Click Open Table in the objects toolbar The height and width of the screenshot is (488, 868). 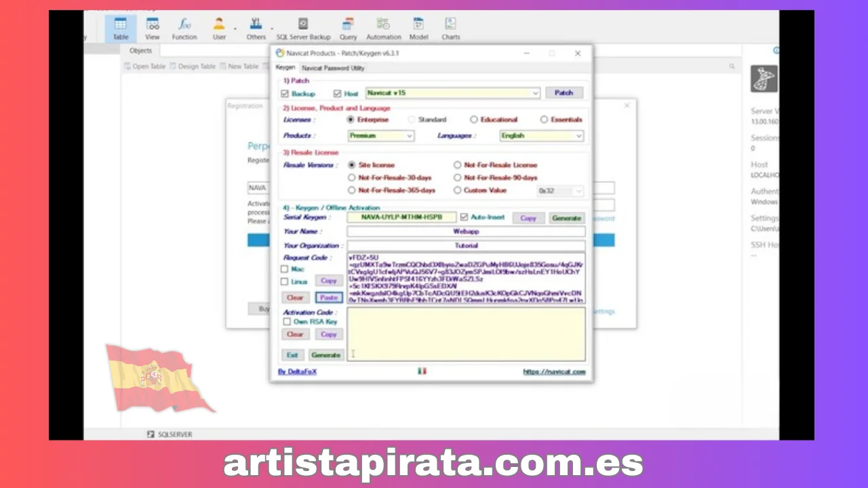point(145,66)
